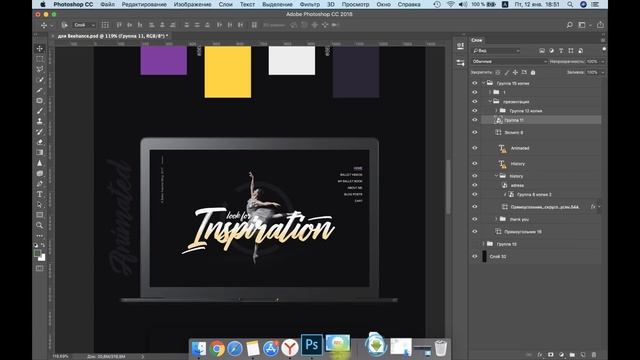The image size is (640, 360).
Task: Expand the hidden Группа 15 group
Action: 484,244
